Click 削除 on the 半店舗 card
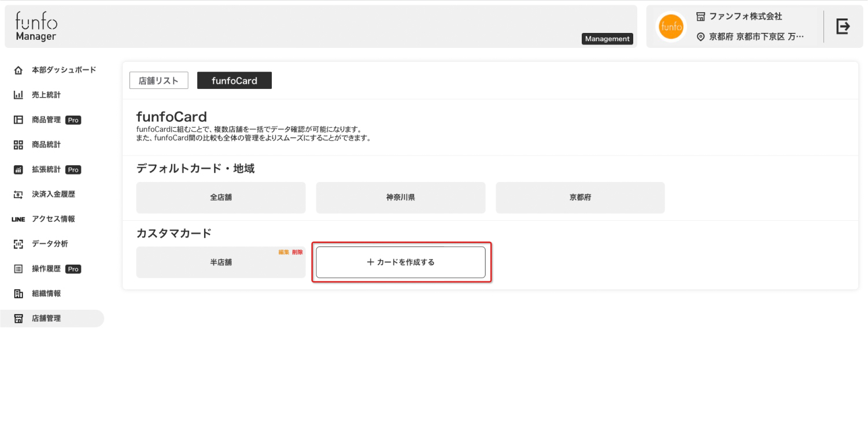 (x=297, y=253)
